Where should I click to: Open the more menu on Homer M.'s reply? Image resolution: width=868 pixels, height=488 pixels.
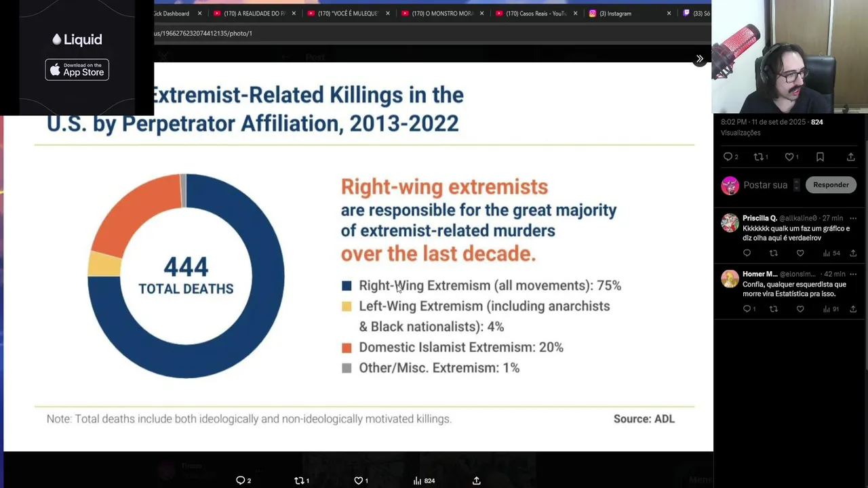pos(853,274)
